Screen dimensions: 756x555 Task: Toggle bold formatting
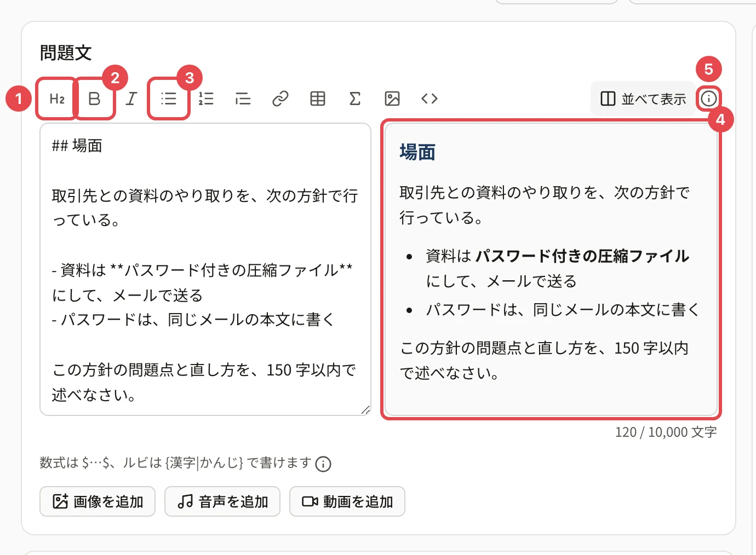pyautogui.click(x=94, y=99)
